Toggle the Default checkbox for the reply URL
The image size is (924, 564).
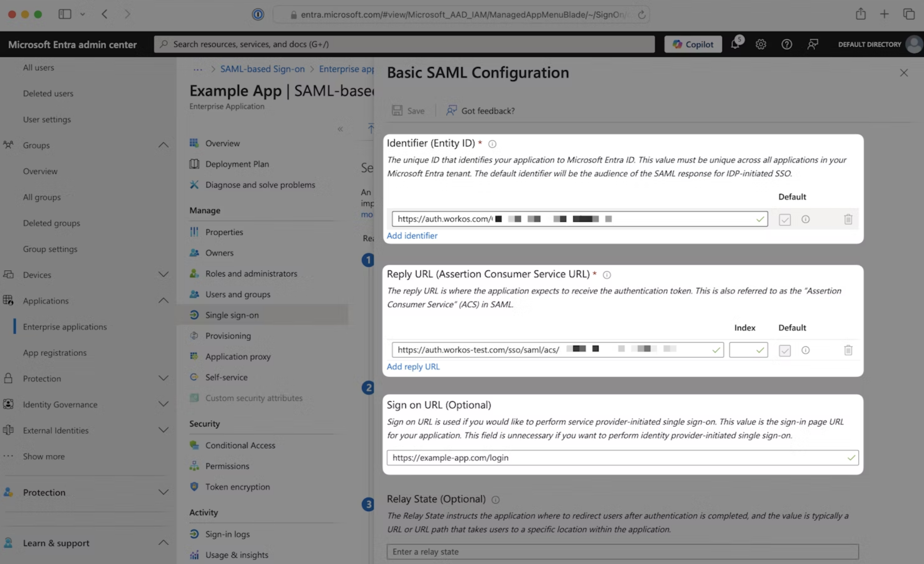pos(785,350)
